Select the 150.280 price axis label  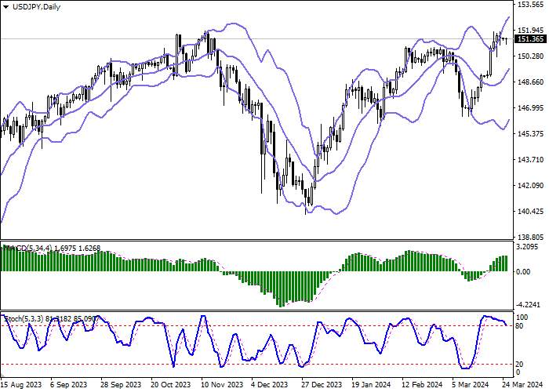tap(531, 56)
